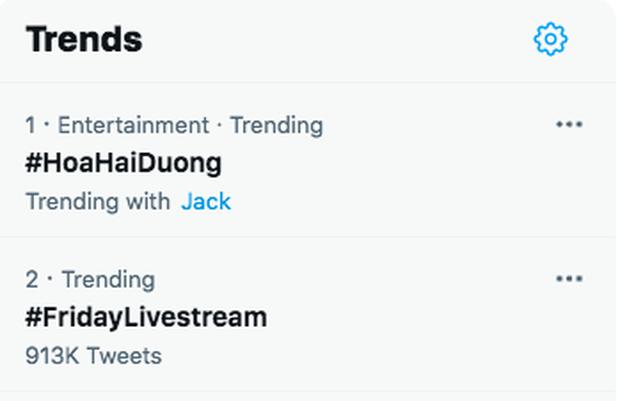Screen dimensions: 620x401
Task: Open more options for #HoaHaiDuong trend
Action: coord(569,125)
